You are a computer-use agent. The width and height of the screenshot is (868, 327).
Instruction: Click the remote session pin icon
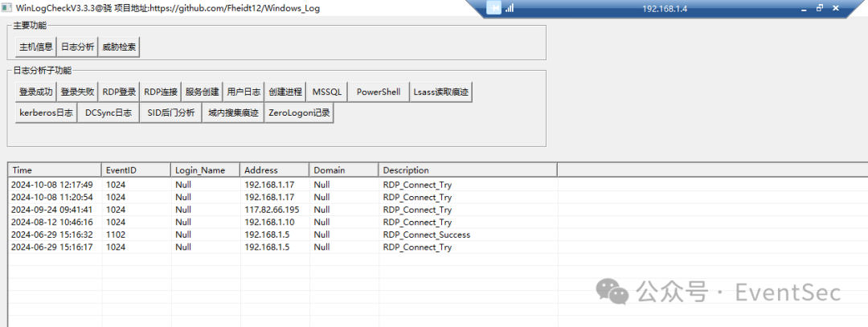pyautogui.click(x=494, y=8)
